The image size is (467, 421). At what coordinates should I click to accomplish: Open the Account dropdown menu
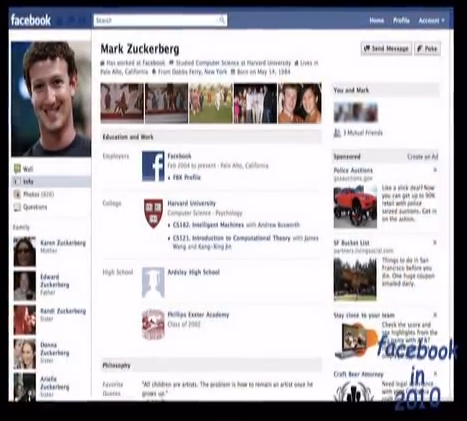coord(431,21)
